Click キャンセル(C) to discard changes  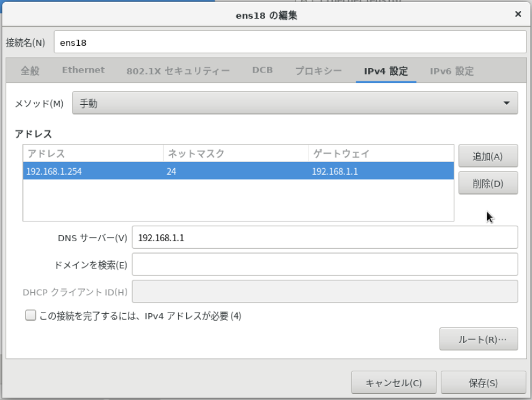click(x=394, y=382)
